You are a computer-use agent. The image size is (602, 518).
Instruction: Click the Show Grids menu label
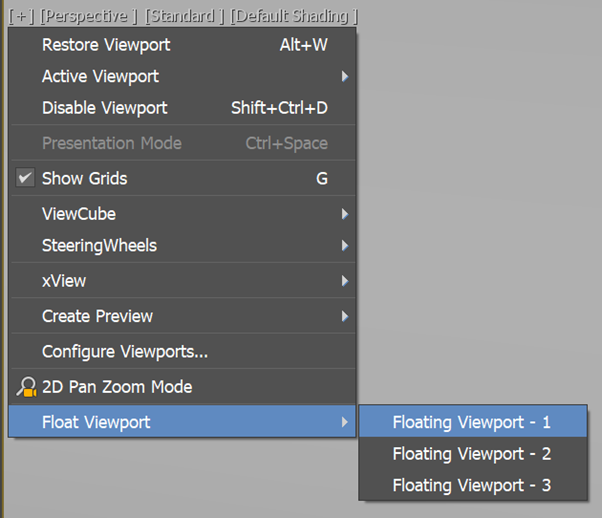tap(84, 179)
